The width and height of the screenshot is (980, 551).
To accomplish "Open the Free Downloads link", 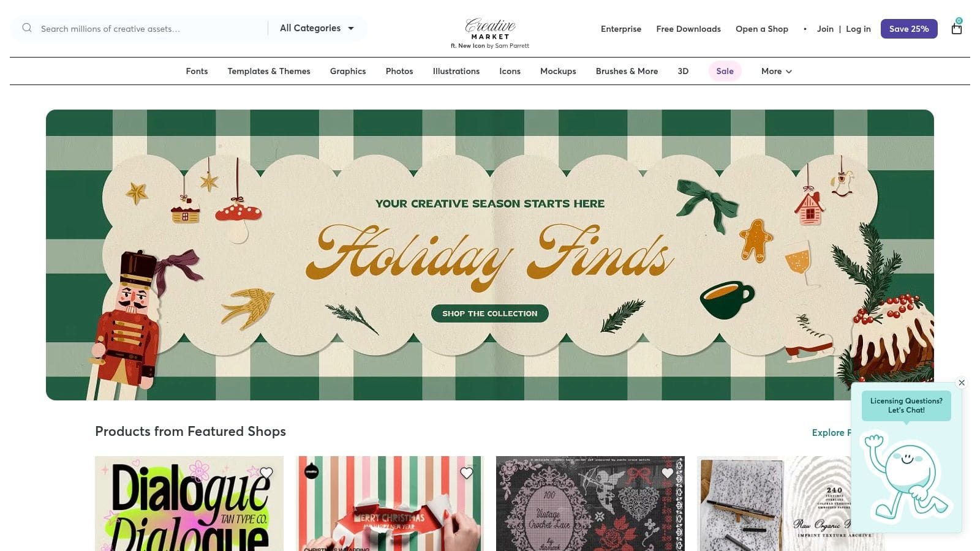I will pyautogui.click(x=688, y=29).
